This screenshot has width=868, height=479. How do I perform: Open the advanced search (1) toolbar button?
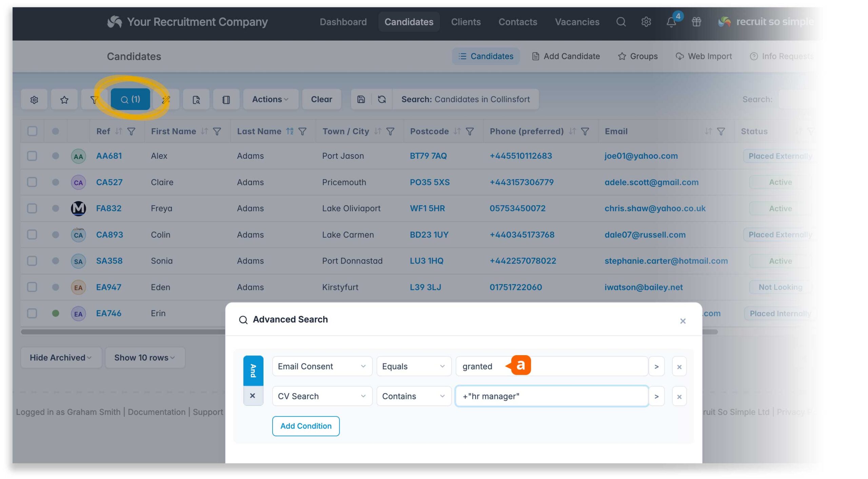click(131, 99)
